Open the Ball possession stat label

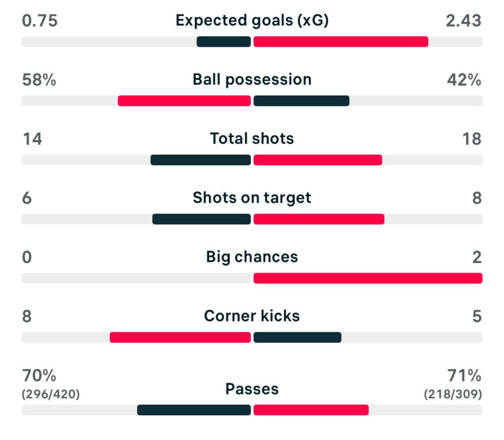click(252, 80)
